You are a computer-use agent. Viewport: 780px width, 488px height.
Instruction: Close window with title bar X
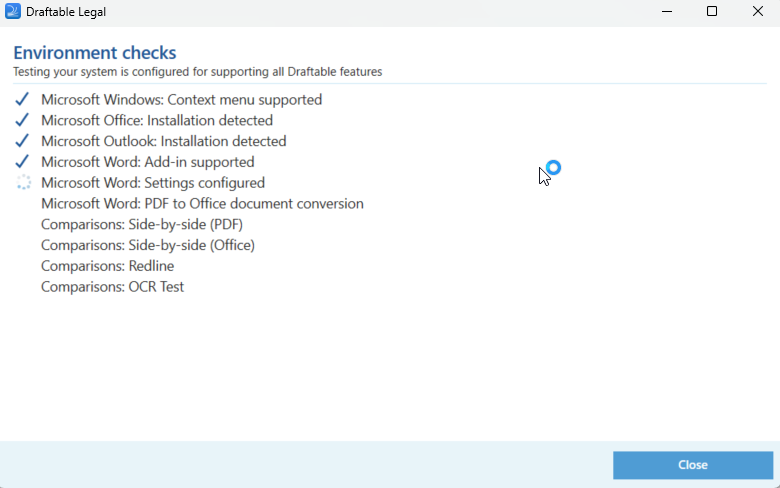[758, 11]
